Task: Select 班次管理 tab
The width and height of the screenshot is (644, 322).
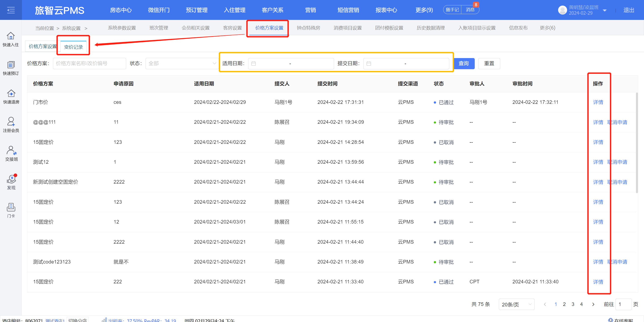Action: coord(159,28)
